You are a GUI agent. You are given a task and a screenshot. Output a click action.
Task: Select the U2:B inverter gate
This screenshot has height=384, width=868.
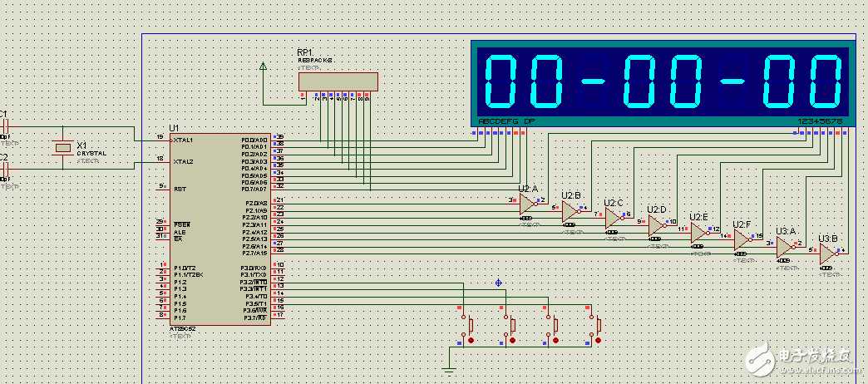570,212
